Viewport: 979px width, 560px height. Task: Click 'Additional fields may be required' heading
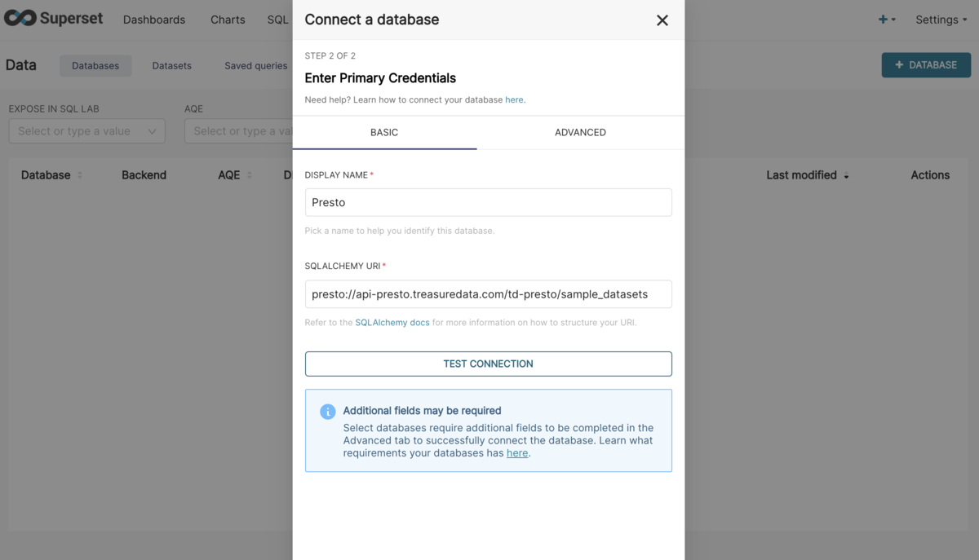422,411
